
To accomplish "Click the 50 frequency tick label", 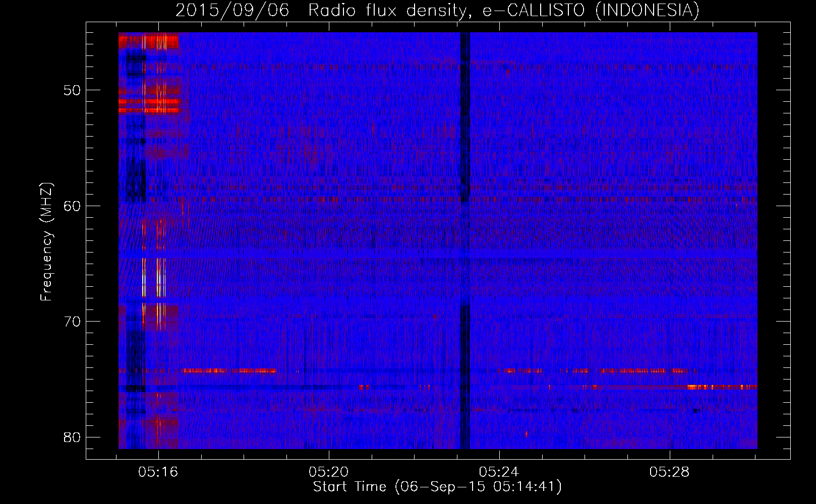I will pos(72,90).
